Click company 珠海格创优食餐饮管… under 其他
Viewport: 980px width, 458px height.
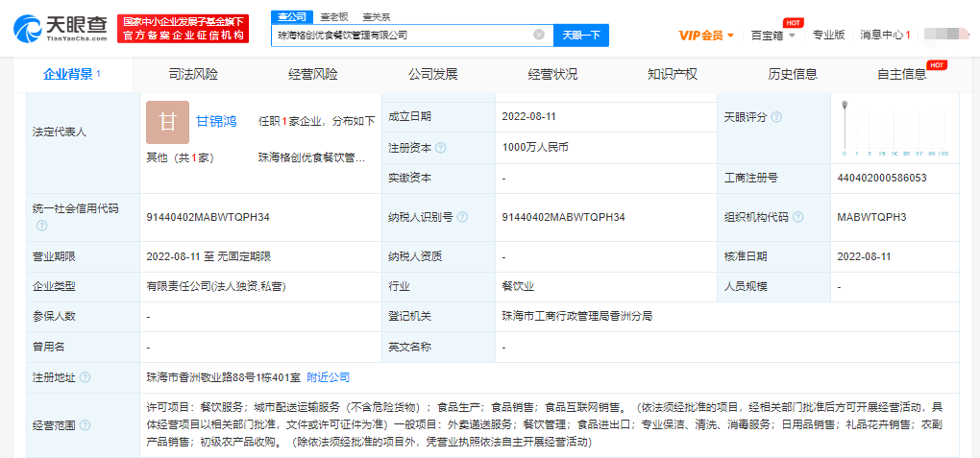coord(312,158)
